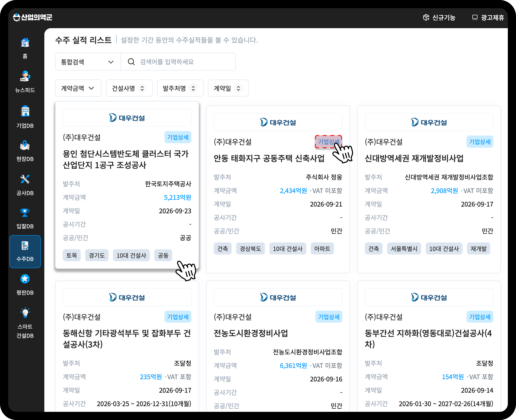Click the 신규기능 cube icon

(x=426, y=17)
